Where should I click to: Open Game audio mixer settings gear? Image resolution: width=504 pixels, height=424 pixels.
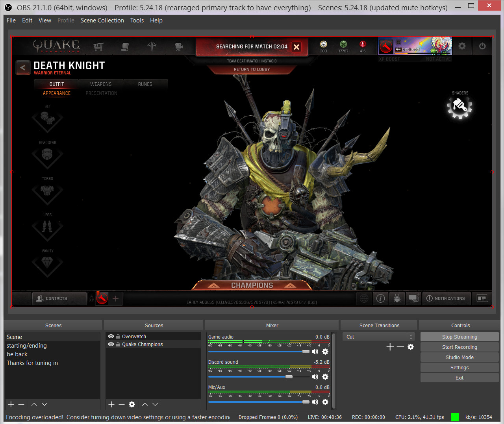point(325,352)
